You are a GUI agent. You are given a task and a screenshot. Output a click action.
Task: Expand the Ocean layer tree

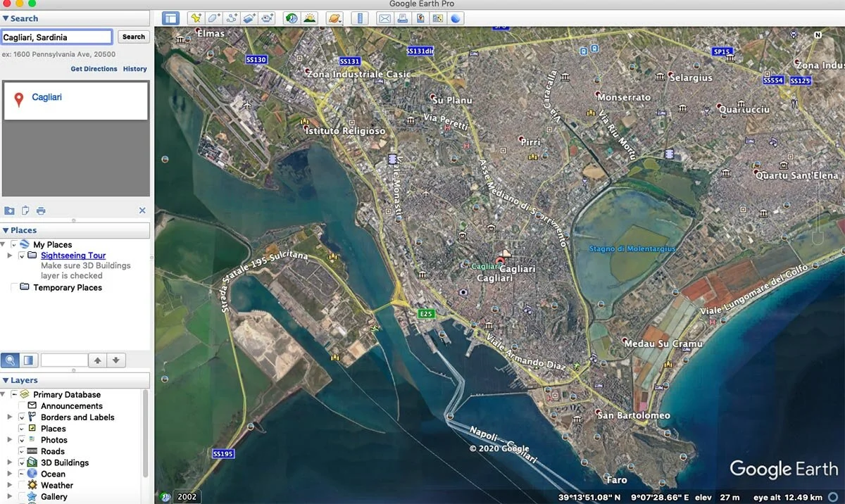pyautogui.click(x=10, y=474)
